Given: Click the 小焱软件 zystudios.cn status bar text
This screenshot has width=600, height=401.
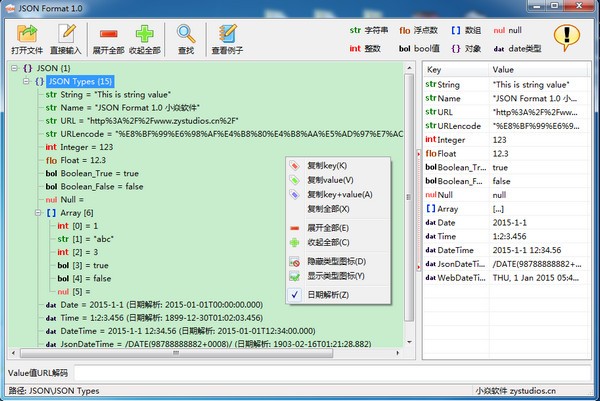Looking at the screenshot, I should 515,391.
